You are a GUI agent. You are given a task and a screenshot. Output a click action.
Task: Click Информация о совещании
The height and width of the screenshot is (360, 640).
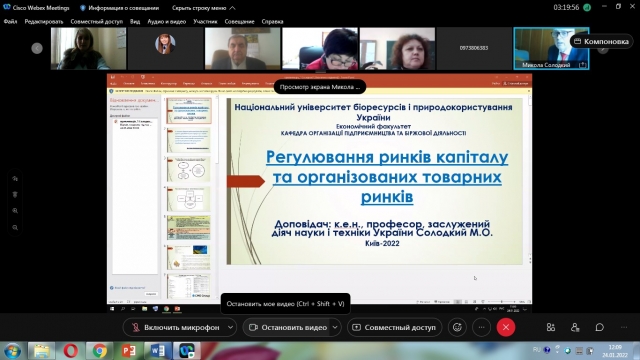point(120,8)
